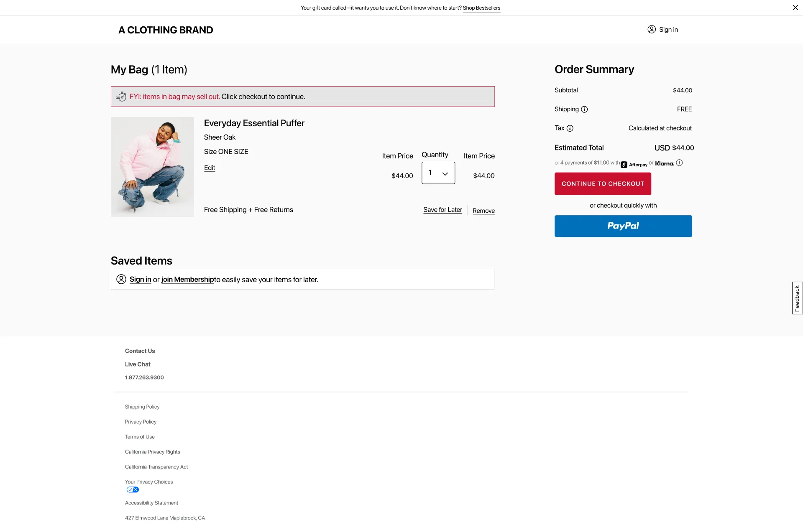Toggle the Your Privacy Choices switch icon

(133, 490)
